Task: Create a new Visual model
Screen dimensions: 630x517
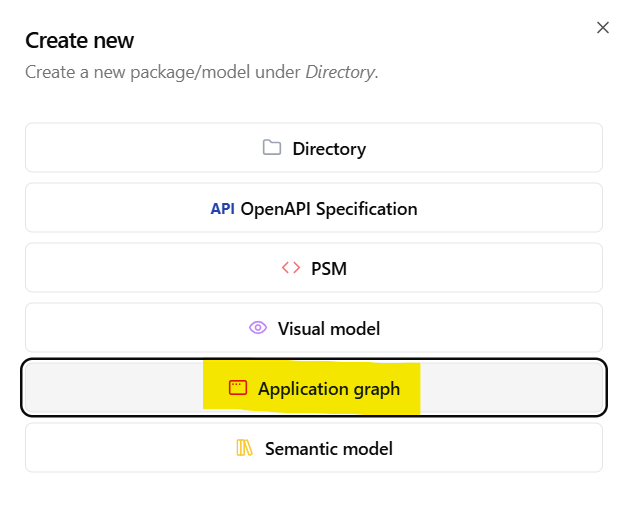Action: coord(314,328)
